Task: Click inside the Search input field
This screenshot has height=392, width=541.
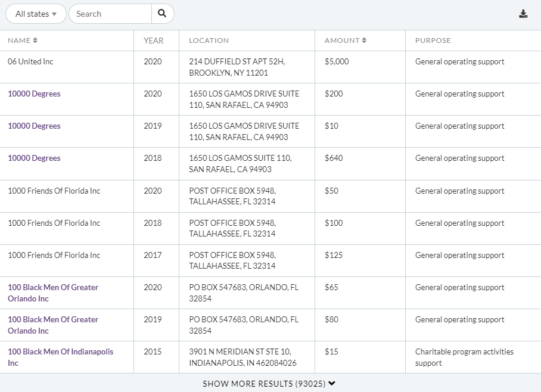Action: (110, 13)
